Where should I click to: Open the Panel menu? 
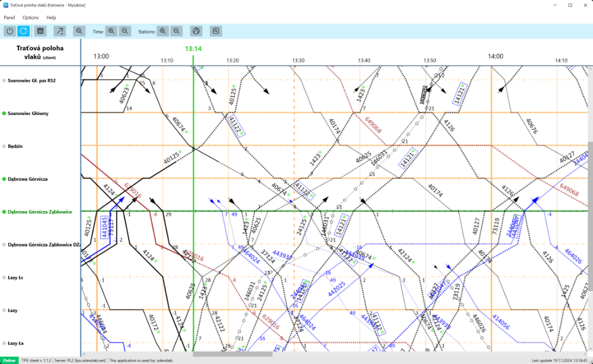(x=9, y=18)
